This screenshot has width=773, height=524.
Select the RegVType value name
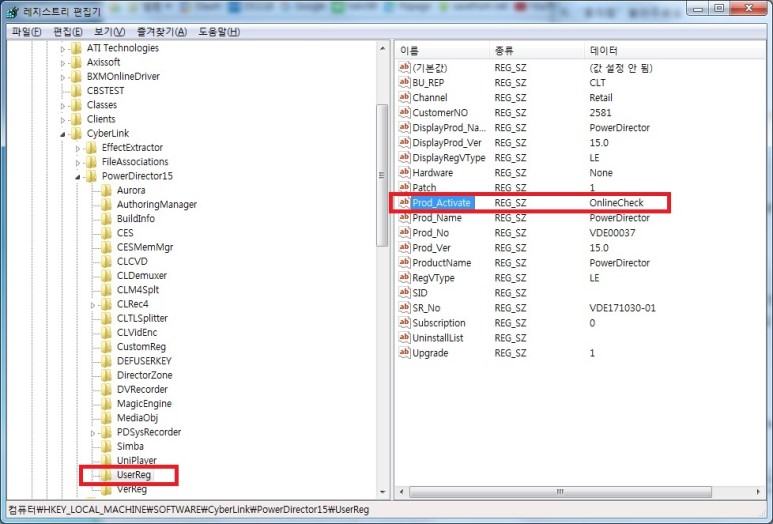pos(433,278)
